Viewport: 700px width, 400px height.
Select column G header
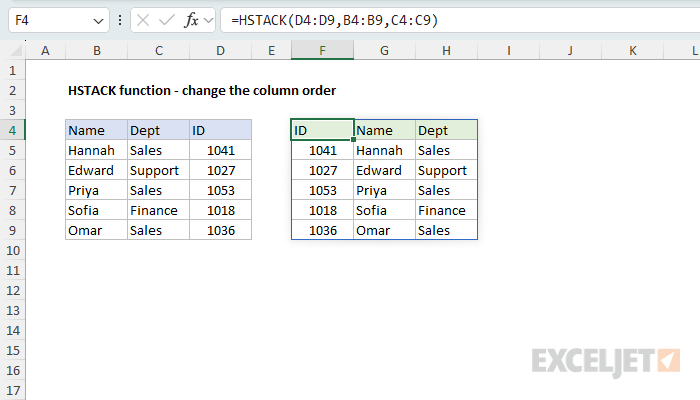(x=384, y=51)
